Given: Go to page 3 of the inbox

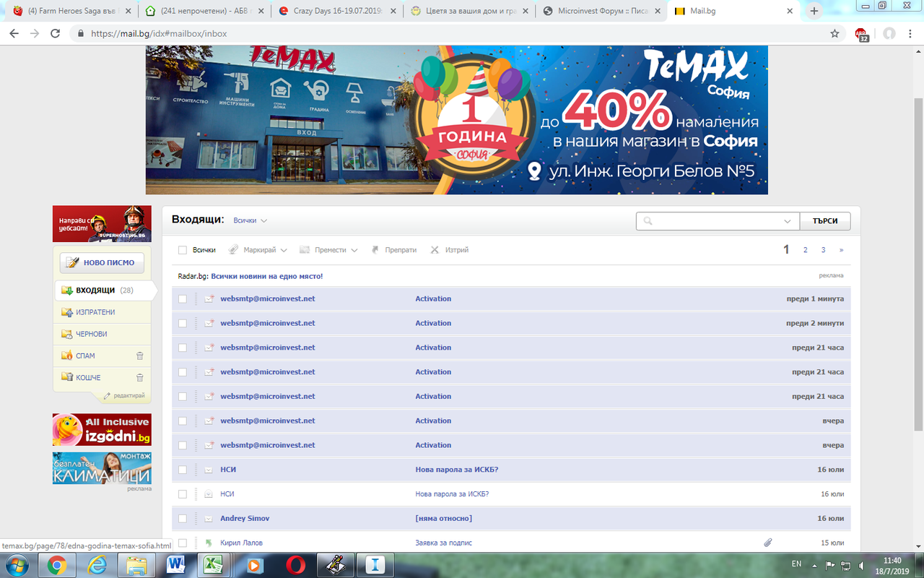Looking at the screenshot, I should pyautogui.click(x=823, y=250).
